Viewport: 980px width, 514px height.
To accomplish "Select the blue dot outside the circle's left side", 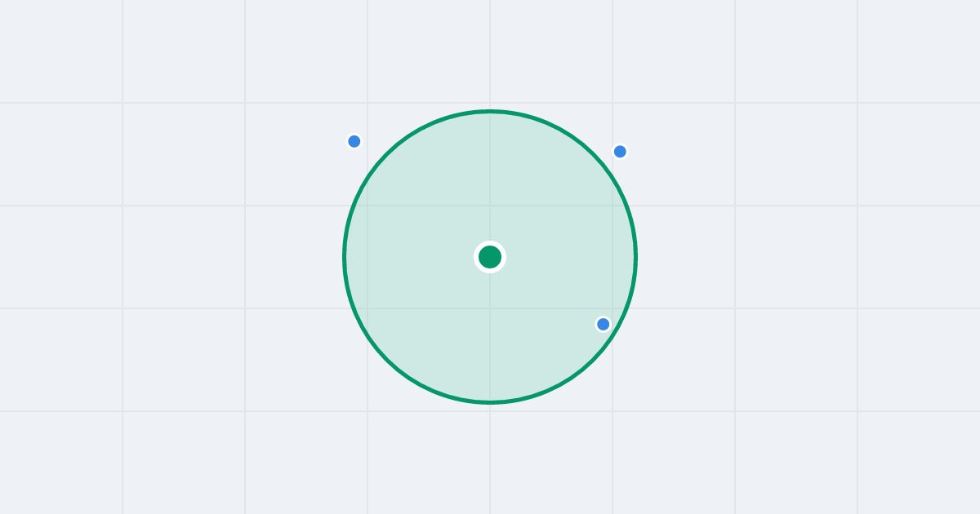I will [x=354, y=141].
